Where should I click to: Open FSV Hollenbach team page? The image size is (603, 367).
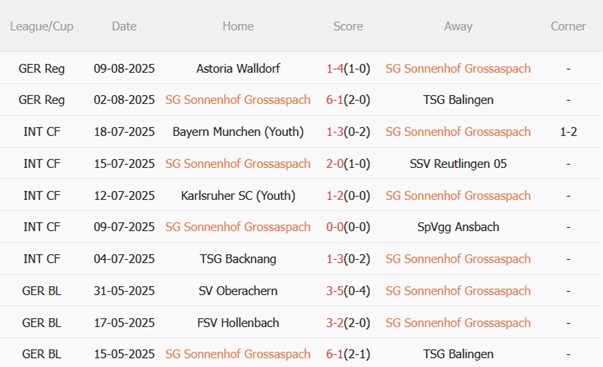(238, 323)
